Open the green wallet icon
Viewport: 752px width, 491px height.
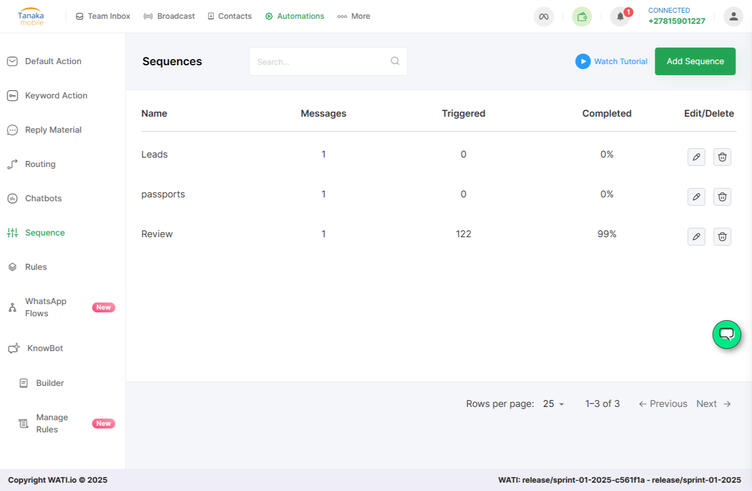(x=582, y=17)
